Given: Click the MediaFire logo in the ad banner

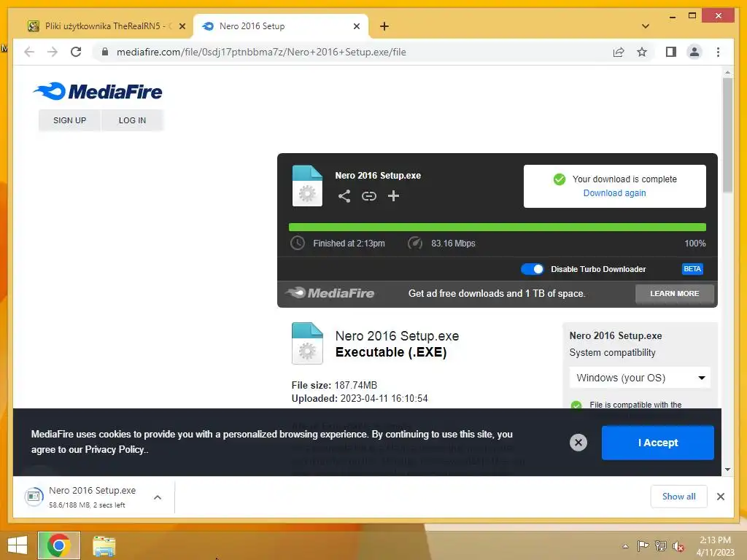Looking at the screenshot, I should [330, 293].
